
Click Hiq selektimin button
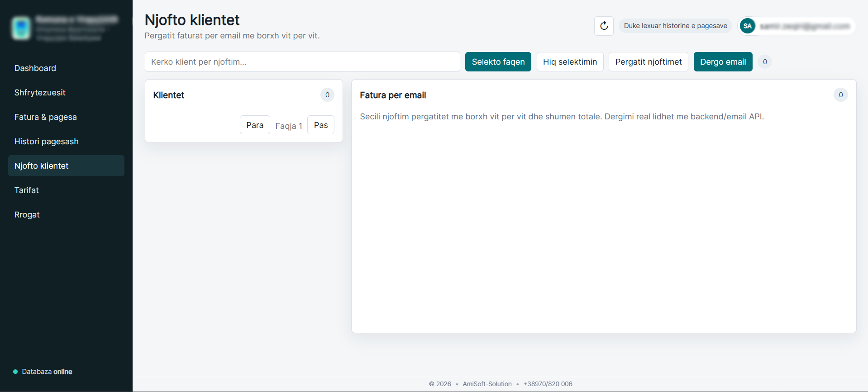(x=570, y=62)
